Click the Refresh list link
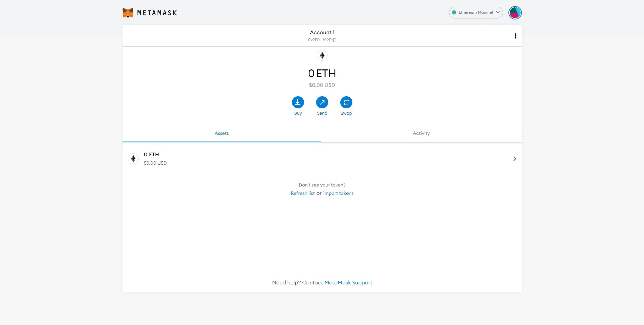Viewport: 644px width, 325px height. point(303,193)
